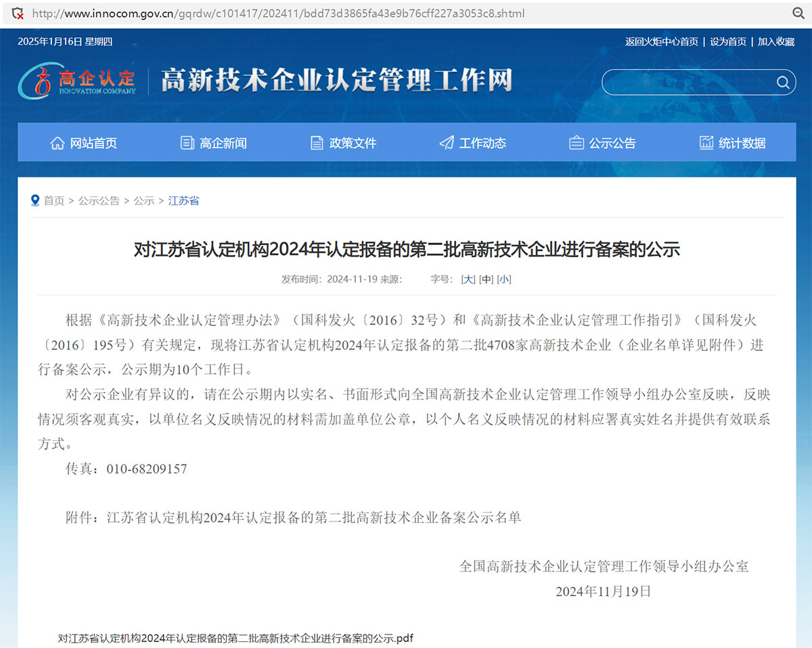Click 设为首页 in the top bar

(728, 41)
